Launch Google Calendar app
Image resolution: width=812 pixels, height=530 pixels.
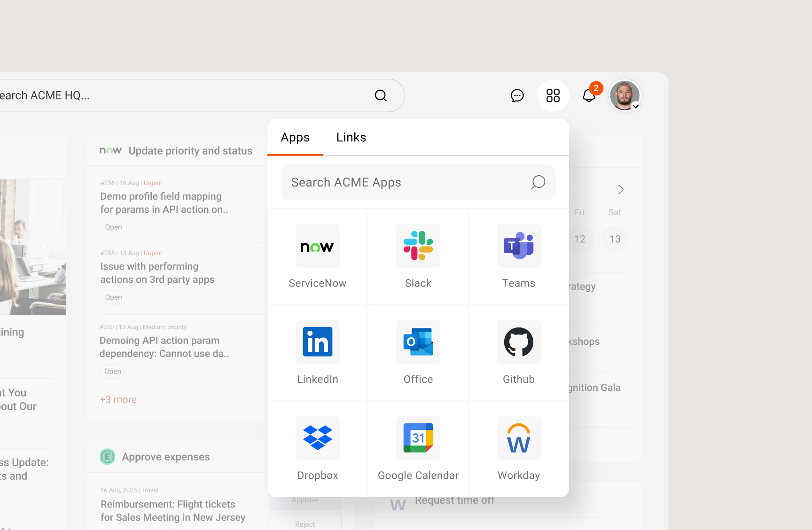coord(418,449)
